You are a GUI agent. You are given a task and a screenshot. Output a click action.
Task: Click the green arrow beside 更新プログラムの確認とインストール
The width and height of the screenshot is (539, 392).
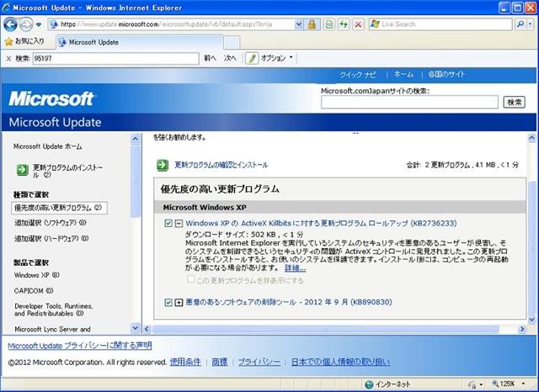[x=163, y=165]
